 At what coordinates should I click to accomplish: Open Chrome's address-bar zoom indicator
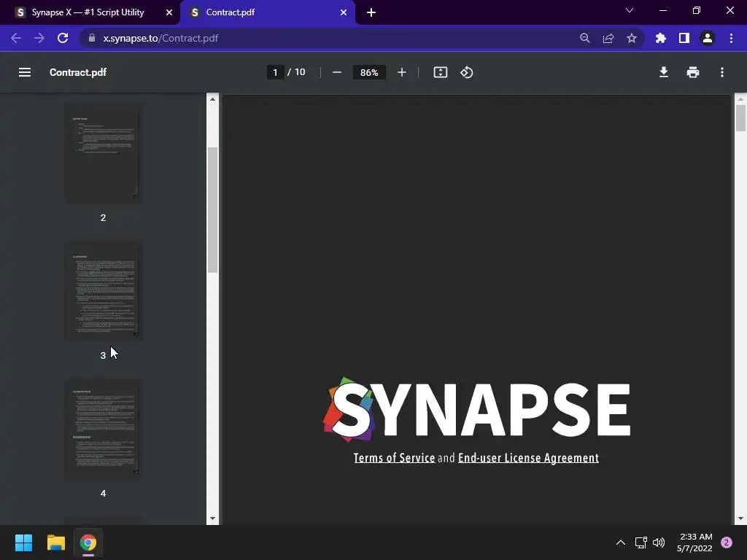pyautogui.click(x=584, y=38)
